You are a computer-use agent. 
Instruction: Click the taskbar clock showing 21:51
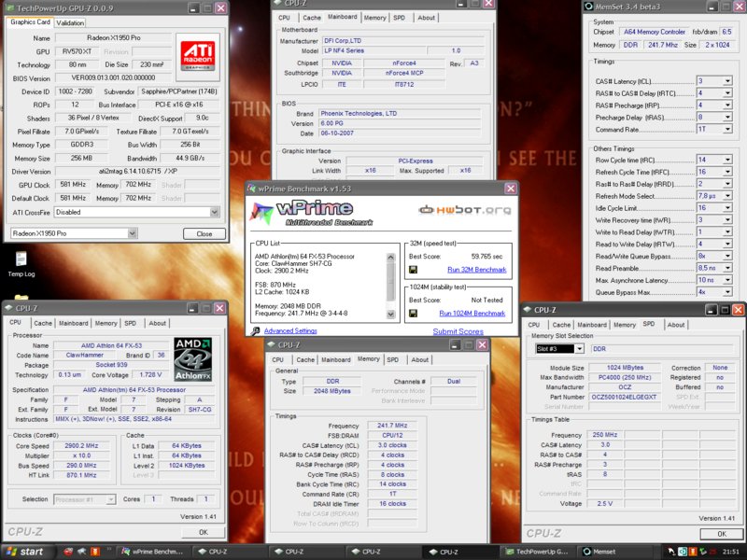pyautogui.click(x=731, y=552)
